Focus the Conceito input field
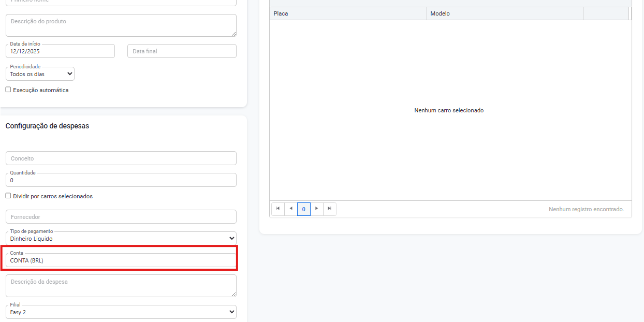 (121, 158)
